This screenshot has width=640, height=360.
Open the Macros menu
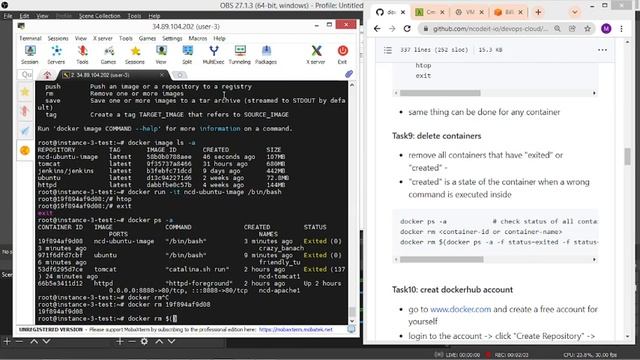click(198, 38)
